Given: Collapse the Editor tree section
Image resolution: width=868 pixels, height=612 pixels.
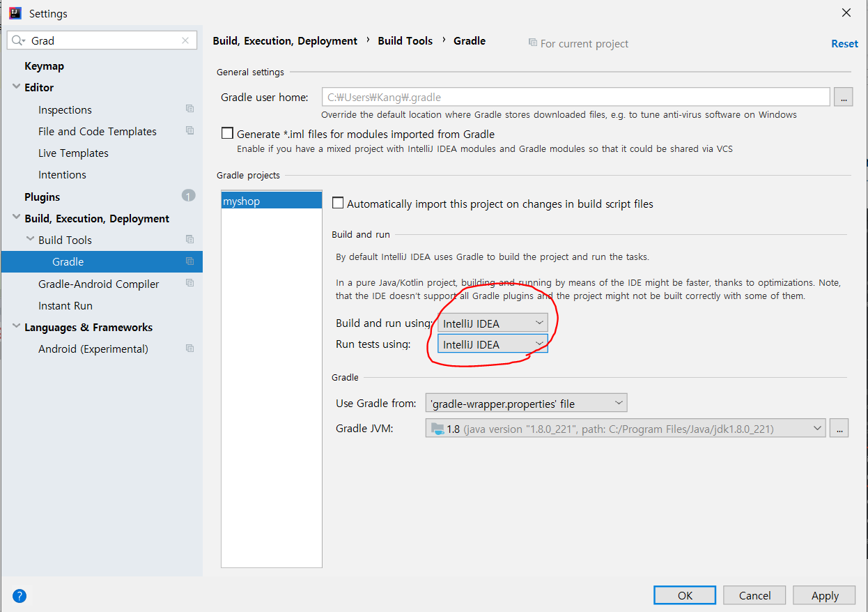Looking at the screenshot, I should coord(16,87).
